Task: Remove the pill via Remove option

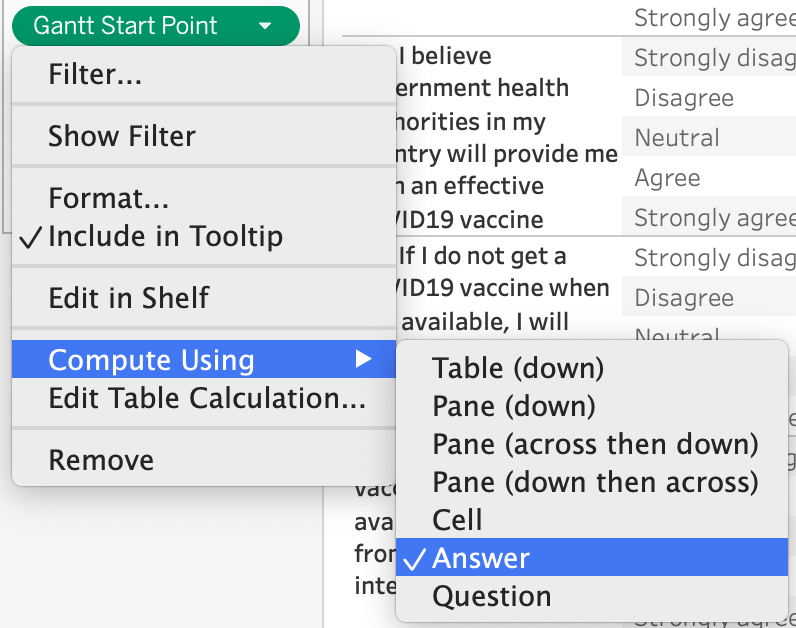Action: click(101, 460)
